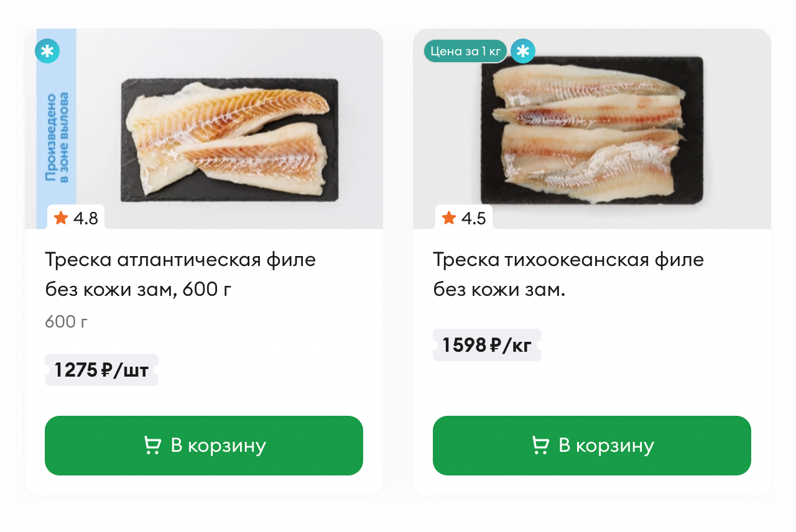Screen dimensions: 796x532
Task: Click the cart icon under Pacific cod fillet
Action: (x=540, y=446)
